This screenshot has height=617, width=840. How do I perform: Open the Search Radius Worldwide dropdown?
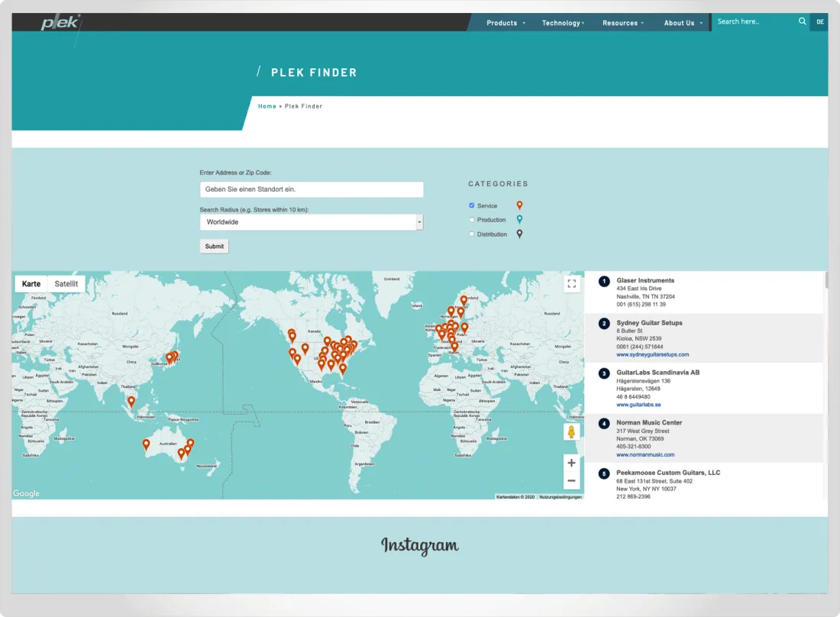pyautogui.click(x=312, y=222)
